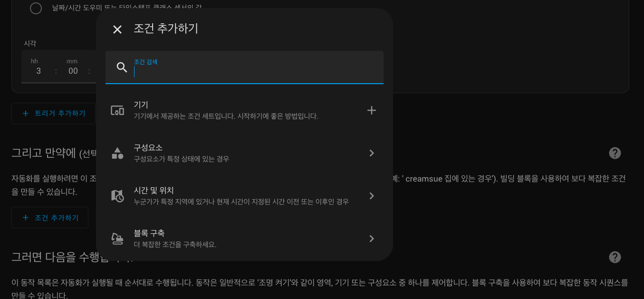This screenshot has height=299, width=644.
Task: Expand 구성요소 with its chevron arrow
Action: pos(372,153)
